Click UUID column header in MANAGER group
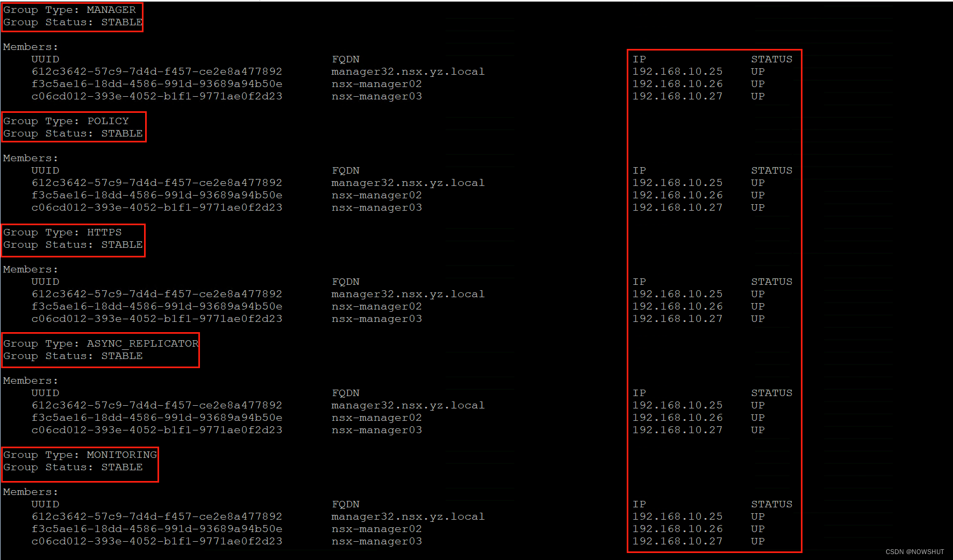This screenshot has height=560, width=953. (x=45, y=59)
